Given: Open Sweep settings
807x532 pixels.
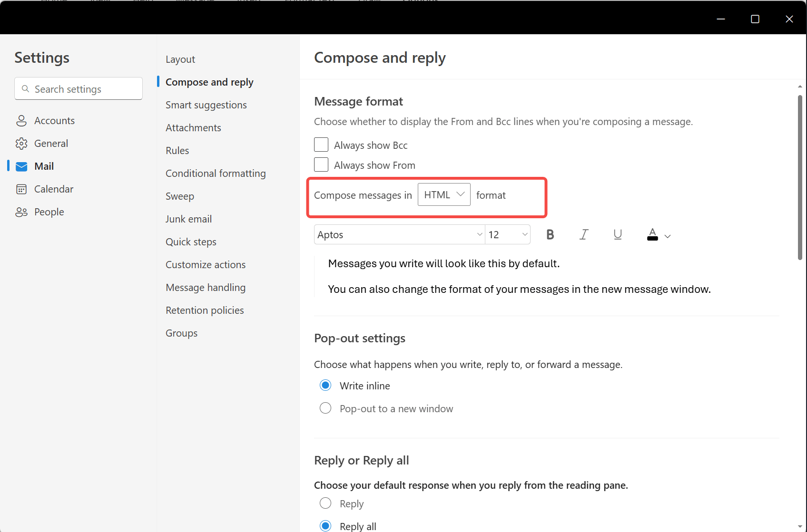Looking at the screenshot, I should pos(180,196).
